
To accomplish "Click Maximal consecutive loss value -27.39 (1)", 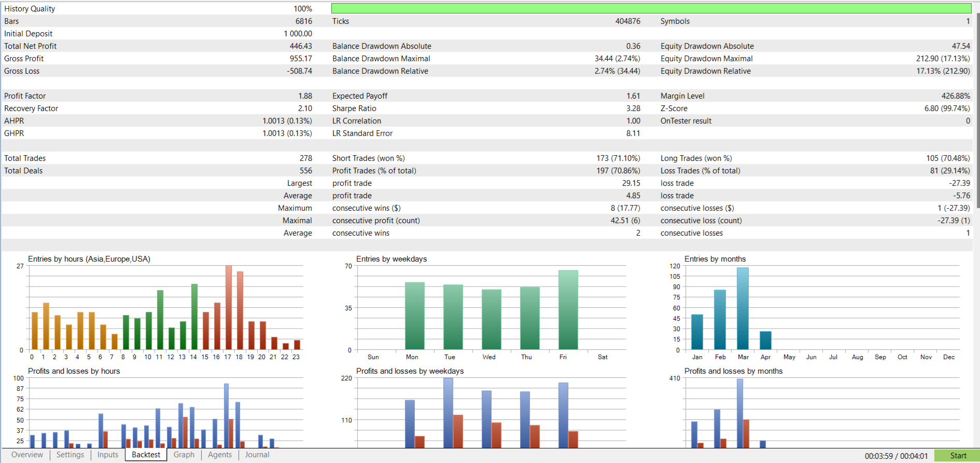I will 954,221.
